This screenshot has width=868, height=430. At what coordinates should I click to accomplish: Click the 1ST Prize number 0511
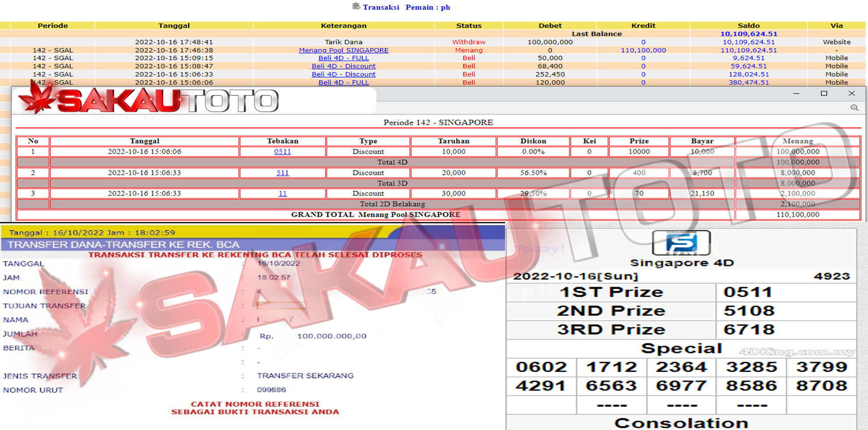click(748, 292)
